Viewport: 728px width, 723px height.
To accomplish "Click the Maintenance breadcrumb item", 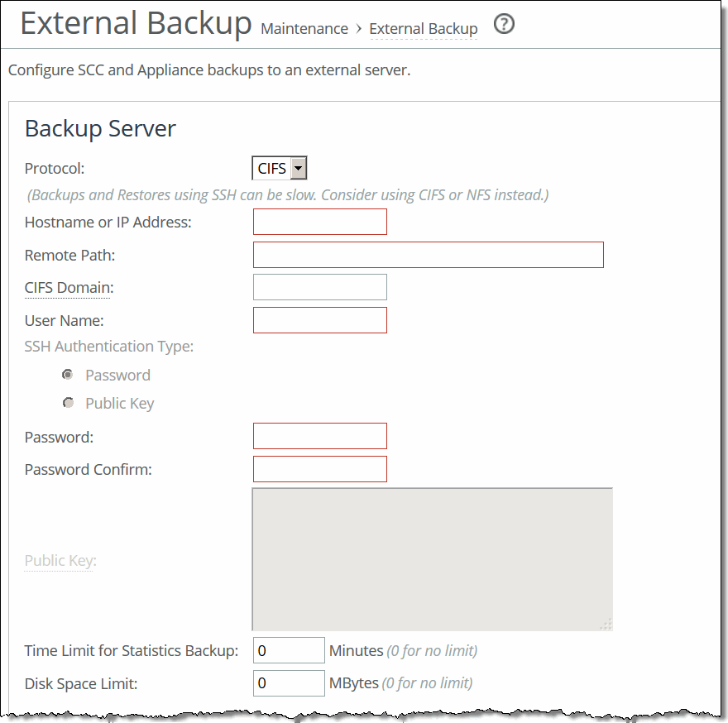I will [x=304, y=28].
